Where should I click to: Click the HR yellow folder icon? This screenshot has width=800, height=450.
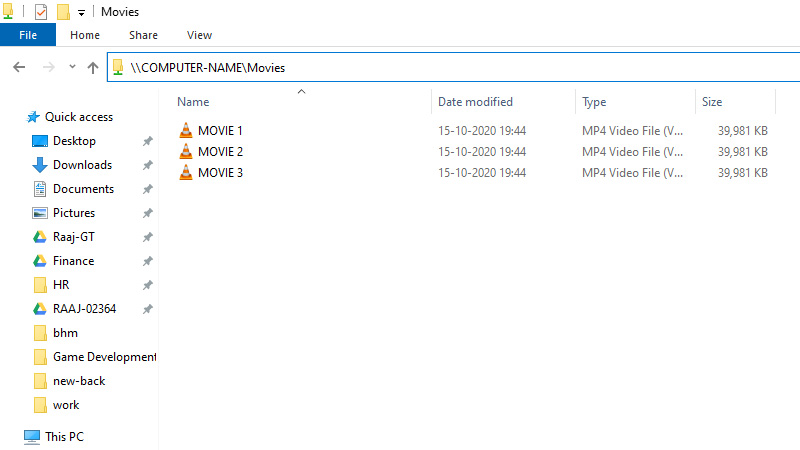pos(40,285)
